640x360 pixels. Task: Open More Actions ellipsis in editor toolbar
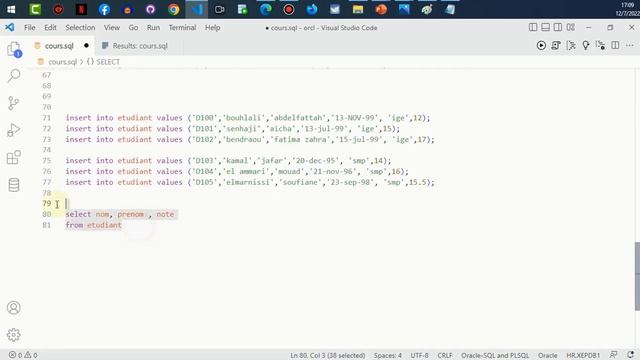[x=630, y=45]
